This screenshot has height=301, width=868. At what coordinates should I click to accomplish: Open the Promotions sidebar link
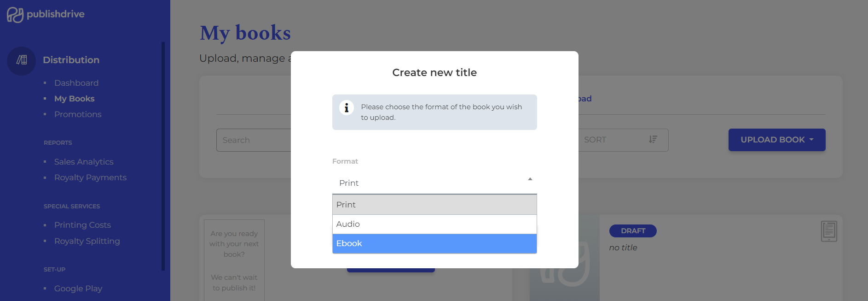[x=78, y=114]
